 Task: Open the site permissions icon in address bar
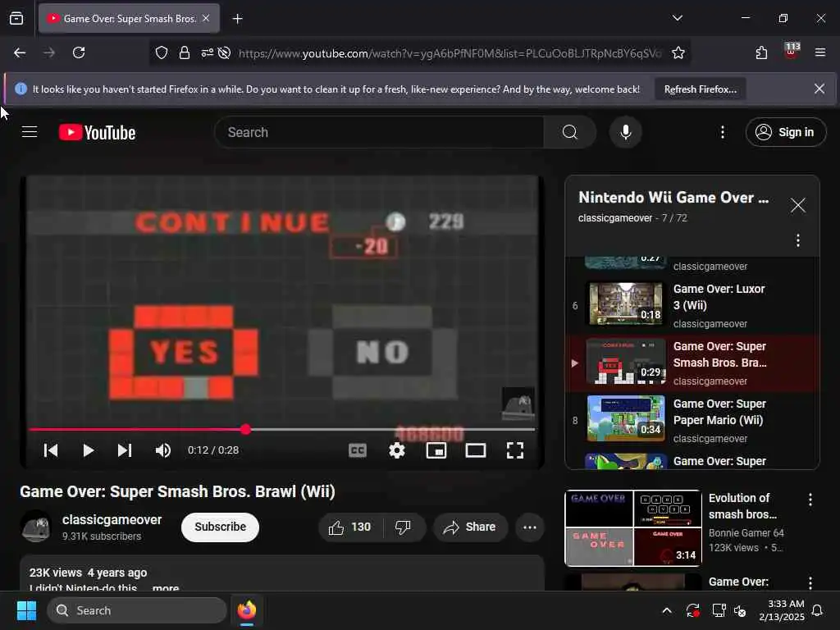pos(208,52)
